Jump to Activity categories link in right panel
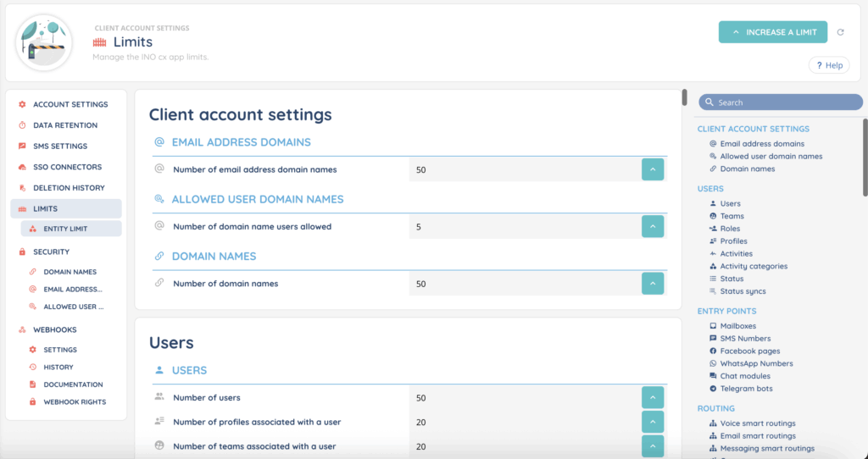Image resolution: width=868 pixels, height=459 pixels. coord(753,266)
